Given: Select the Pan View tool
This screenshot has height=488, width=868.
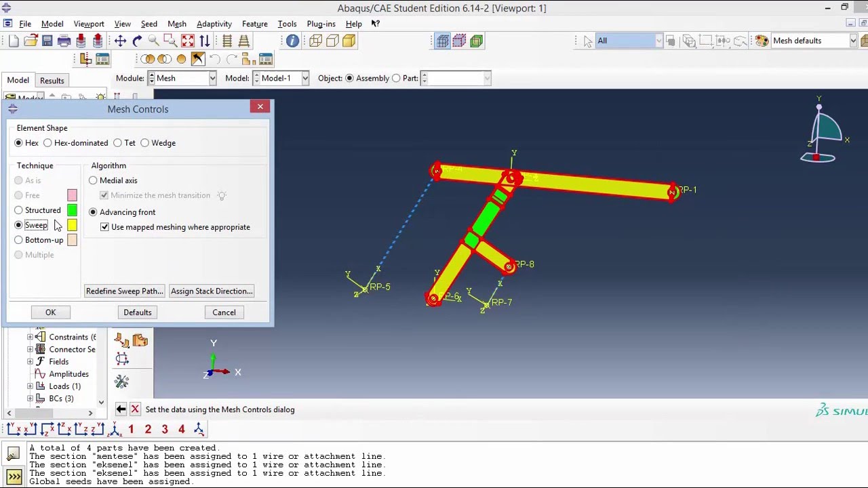Looking at the screenshot, I should click(x=120, y=41).
